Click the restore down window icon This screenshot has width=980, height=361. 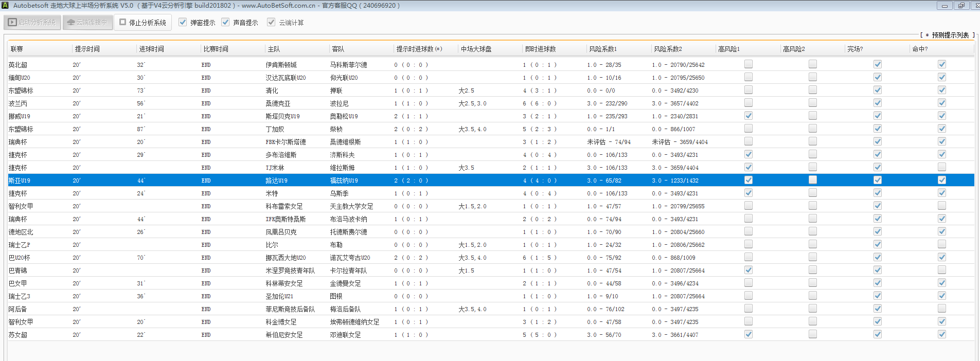tap(960, 6)
